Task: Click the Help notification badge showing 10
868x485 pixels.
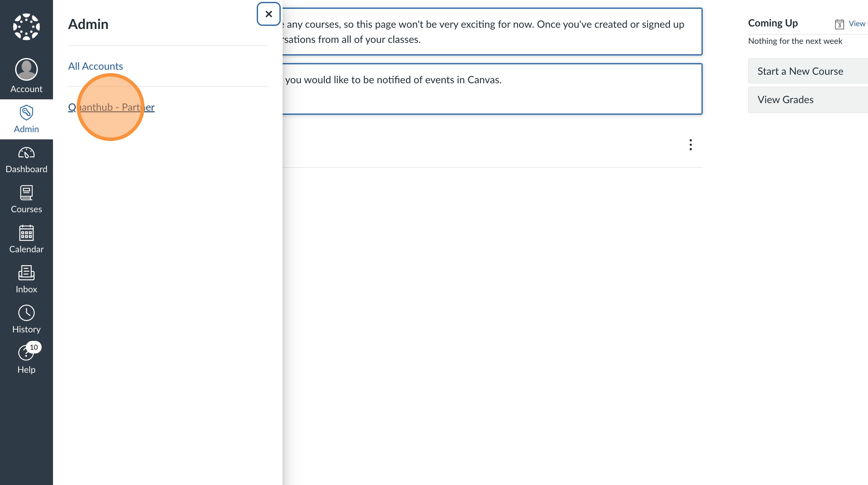Action: (34, 347)
